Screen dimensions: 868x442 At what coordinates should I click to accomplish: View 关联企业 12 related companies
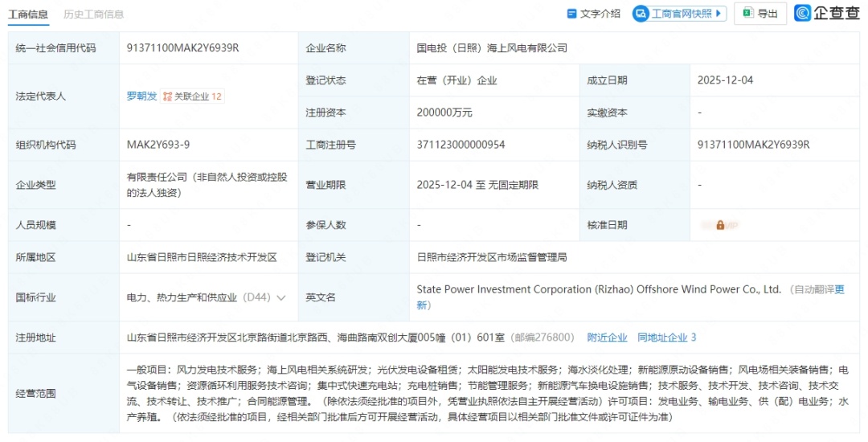[x=192, y=96]
